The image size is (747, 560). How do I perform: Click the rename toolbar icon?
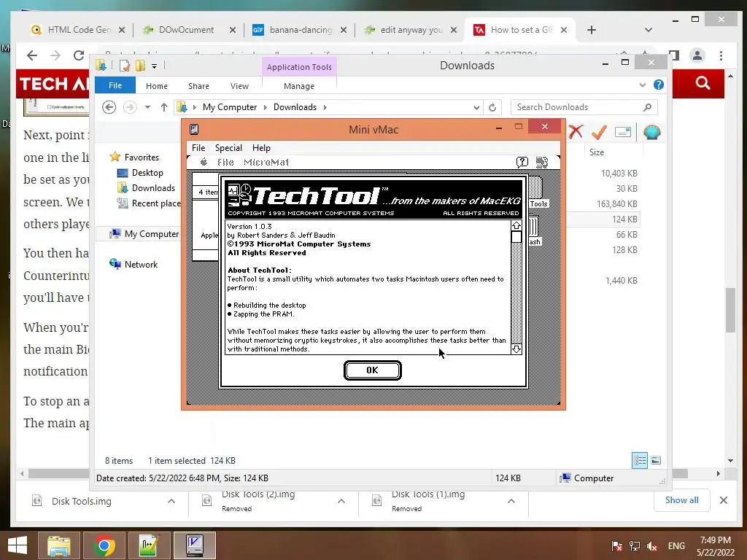coord(623,132)
